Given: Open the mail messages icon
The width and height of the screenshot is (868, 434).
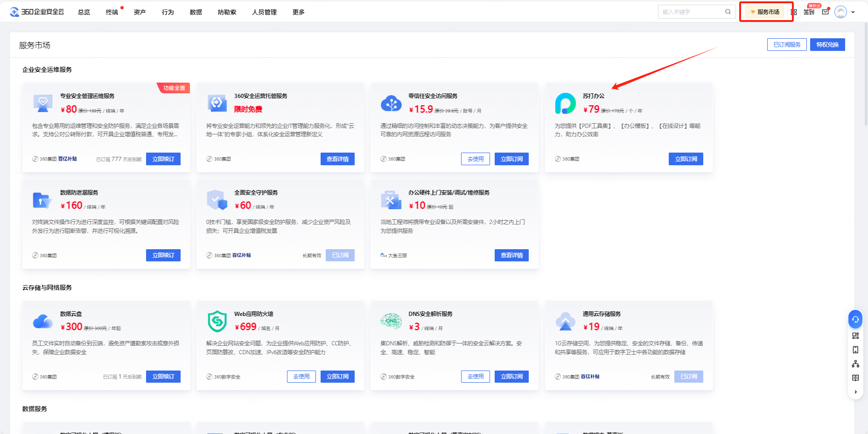Looking at the screenshot, I should (826, 12).
